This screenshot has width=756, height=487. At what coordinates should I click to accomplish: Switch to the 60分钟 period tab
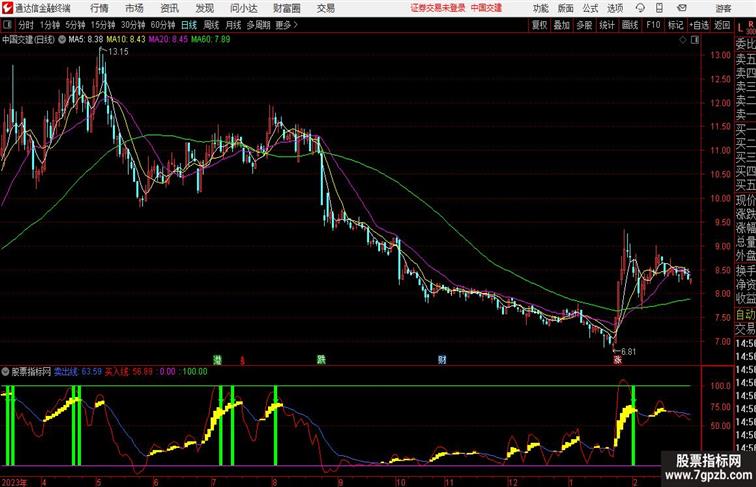coord(163,25)
